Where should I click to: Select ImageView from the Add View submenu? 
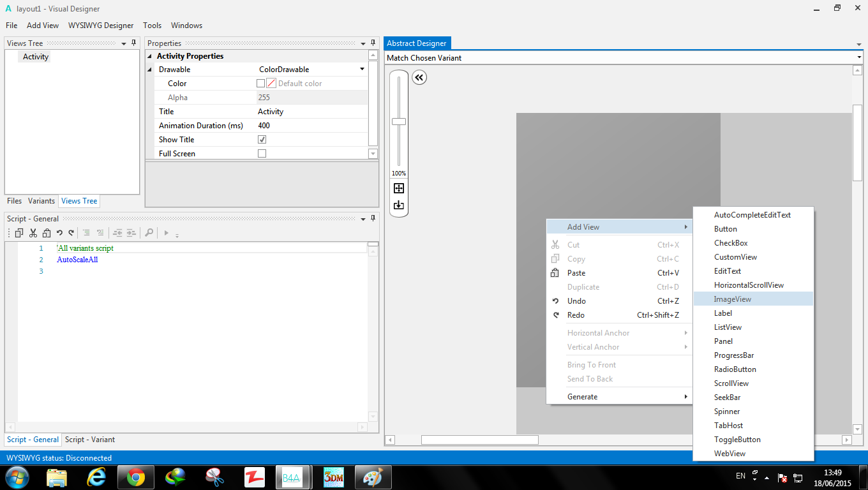coord(732,299)
